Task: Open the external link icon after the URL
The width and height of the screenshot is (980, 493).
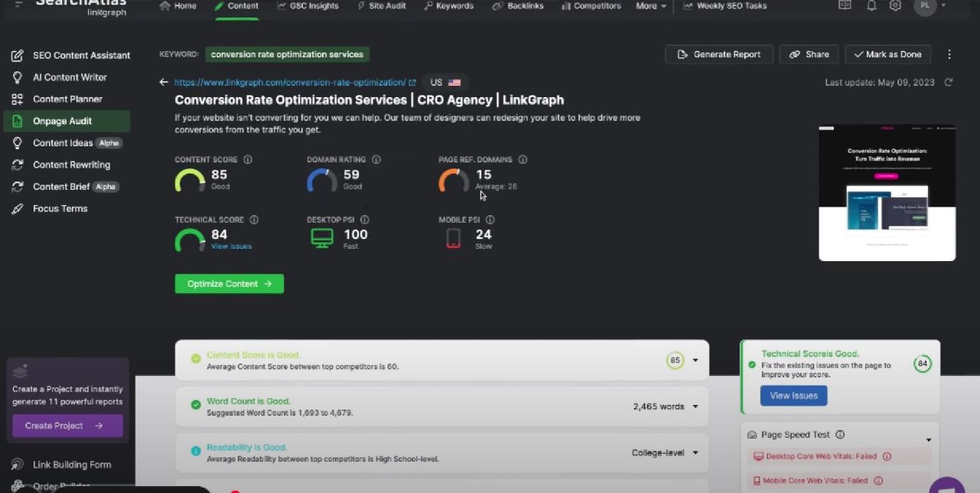Action: tap(412, 82)
